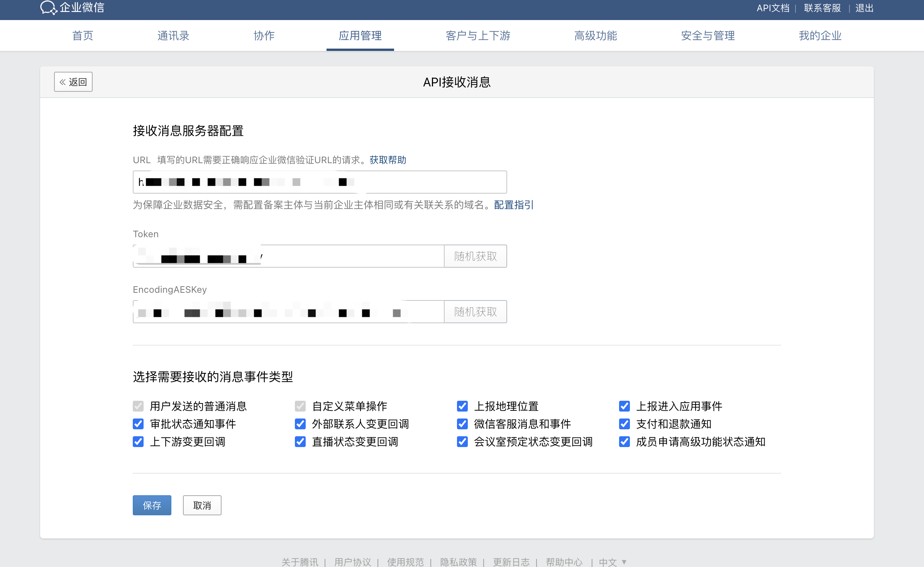This screenshot has width=924, height=567.
Task: Uncheck 审批状态通知事件 checkbox
Action: 138,424
